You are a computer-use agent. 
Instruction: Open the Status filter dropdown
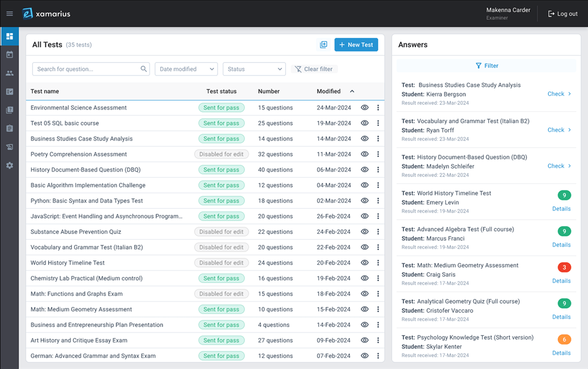click(254, 69)
